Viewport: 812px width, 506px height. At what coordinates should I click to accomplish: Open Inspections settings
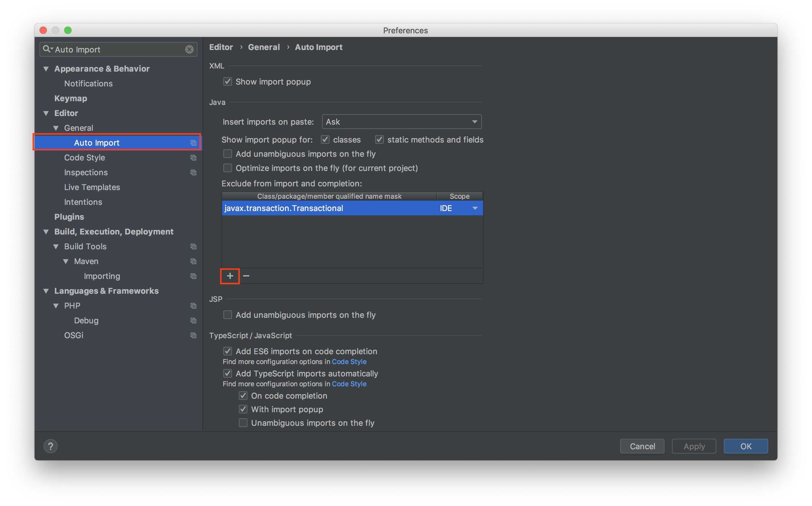[86, 172]
